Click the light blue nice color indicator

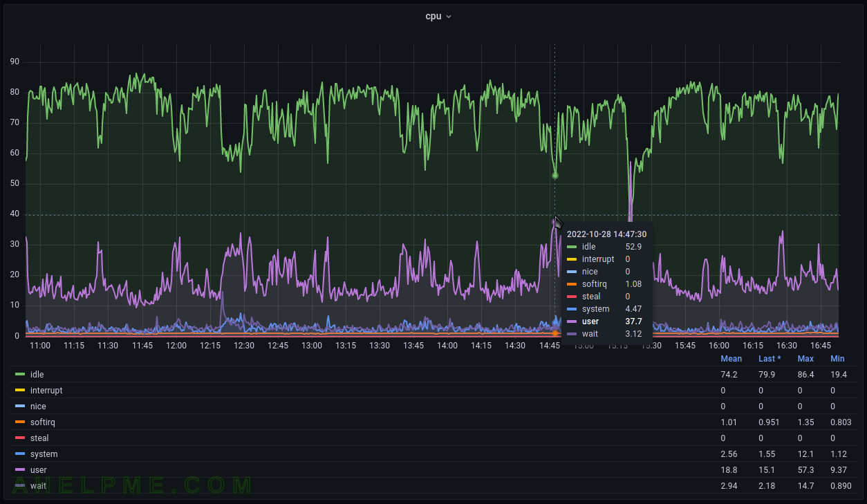[20, 407]
